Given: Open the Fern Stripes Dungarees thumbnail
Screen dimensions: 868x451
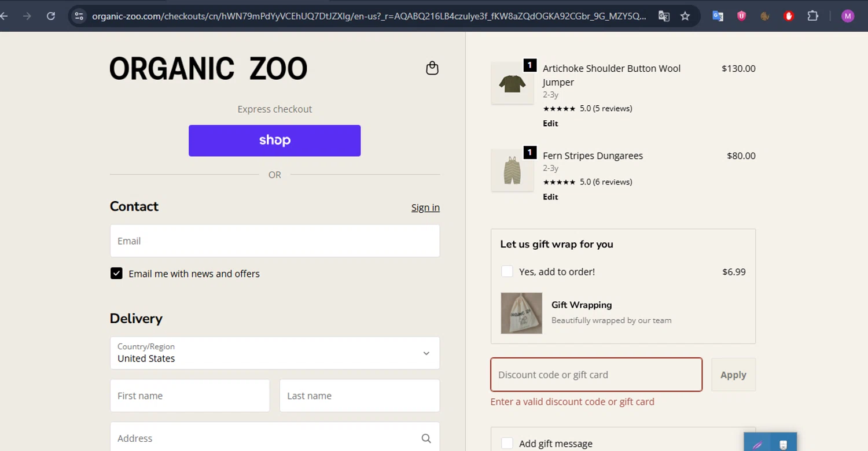Looking at the screenshot, I should pyautogui.click(x=512, y=171).
